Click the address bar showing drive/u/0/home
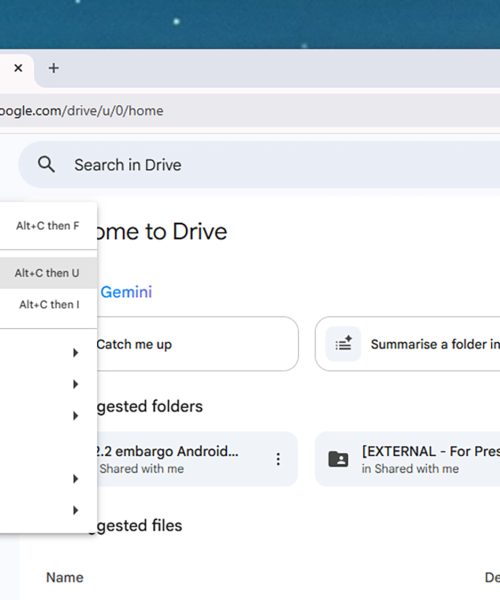 point(250,111)
